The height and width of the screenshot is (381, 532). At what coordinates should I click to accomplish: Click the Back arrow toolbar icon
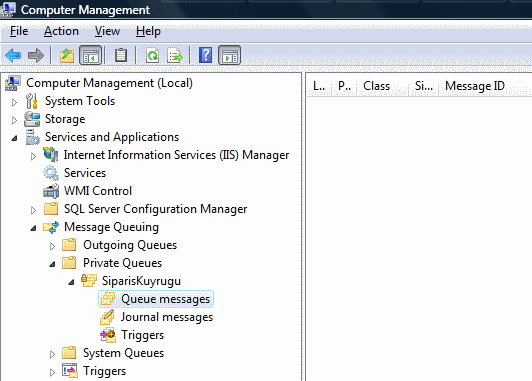13,55
